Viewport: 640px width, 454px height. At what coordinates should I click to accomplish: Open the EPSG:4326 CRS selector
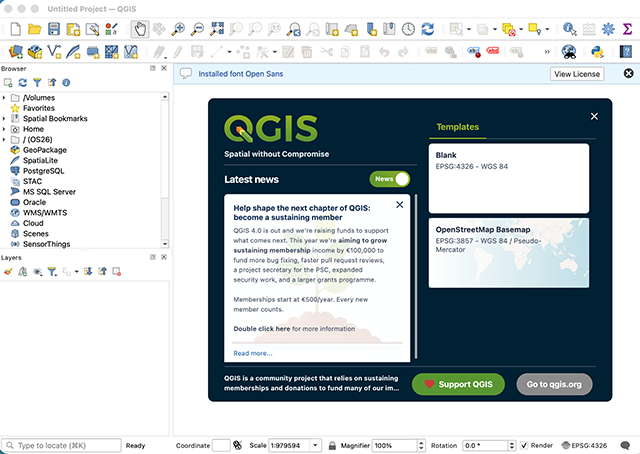(x=584, y=445)
